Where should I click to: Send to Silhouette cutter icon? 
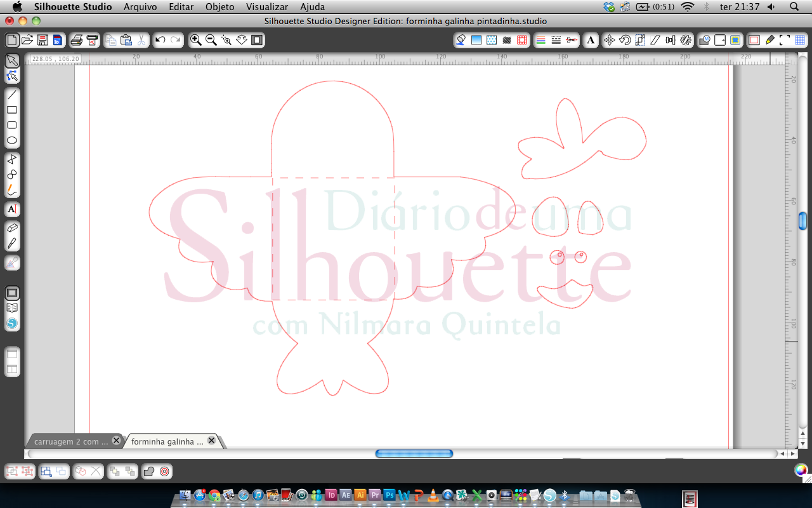[x=93, y=40]
